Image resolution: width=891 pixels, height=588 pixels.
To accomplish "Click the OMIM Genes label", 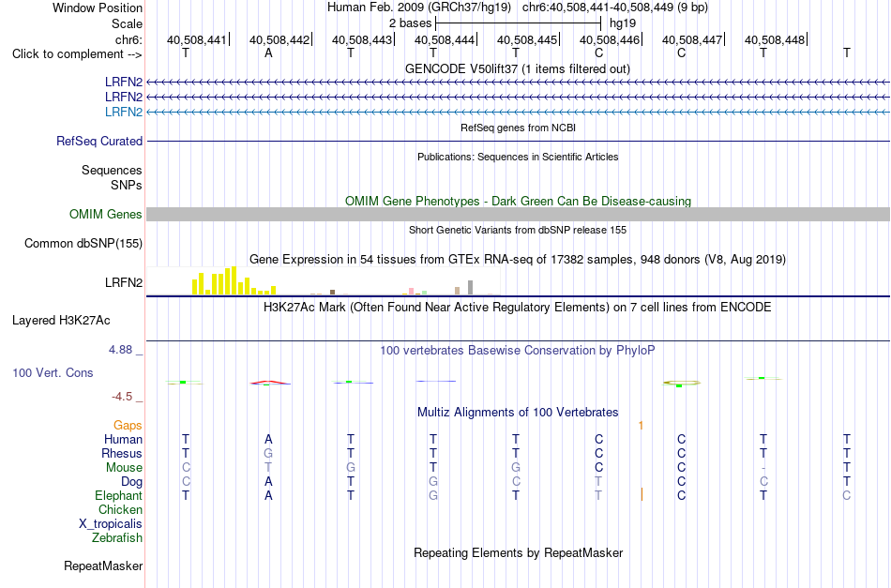I will click(x=105, y=214).
